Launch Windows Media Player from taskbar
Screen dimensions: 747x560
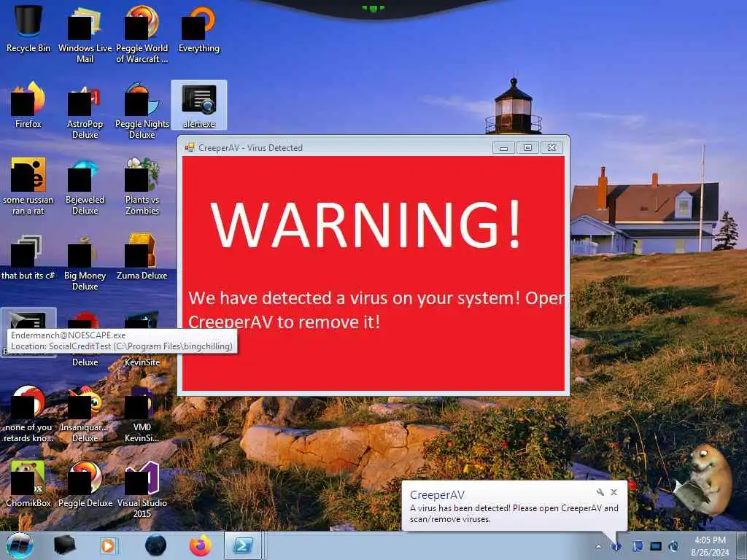109,545
